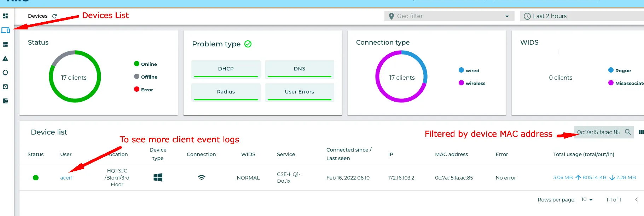Filter problems by Radius
The image size is (644, 216).
click(x=226, y=92)
